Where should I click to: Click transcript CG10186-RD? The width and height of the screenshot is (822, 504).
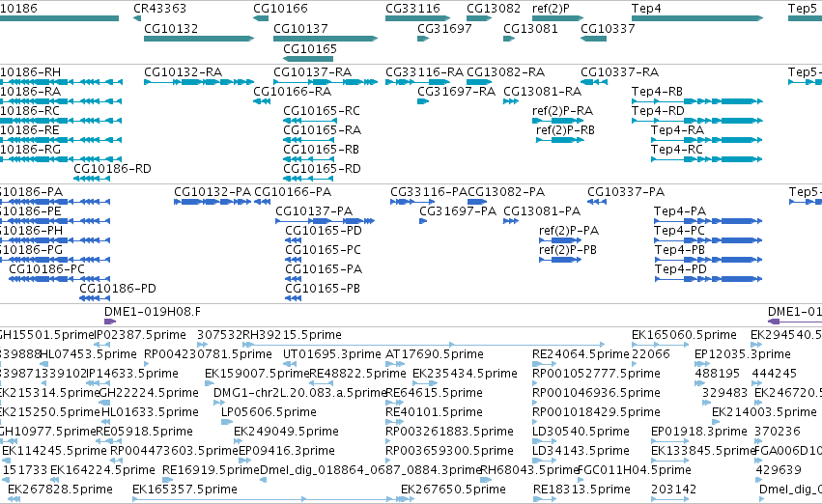pyautogui.click(x=112, y=169)
